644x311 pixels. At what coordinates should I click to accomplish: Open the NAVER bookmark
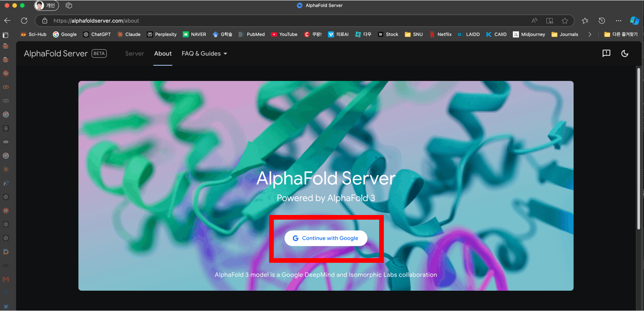(194, 34)
